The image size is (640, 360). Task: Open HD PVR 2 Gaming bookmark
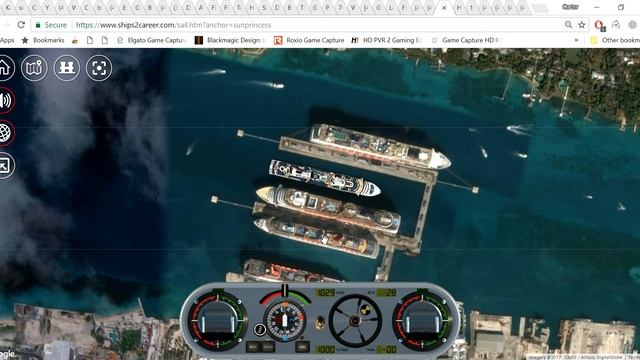tap(387, 40)
